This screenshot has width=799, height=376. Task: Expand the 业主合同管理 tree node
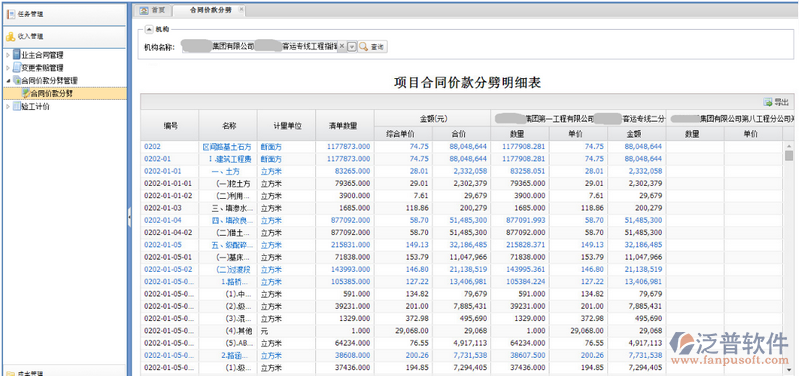(8, 55)
